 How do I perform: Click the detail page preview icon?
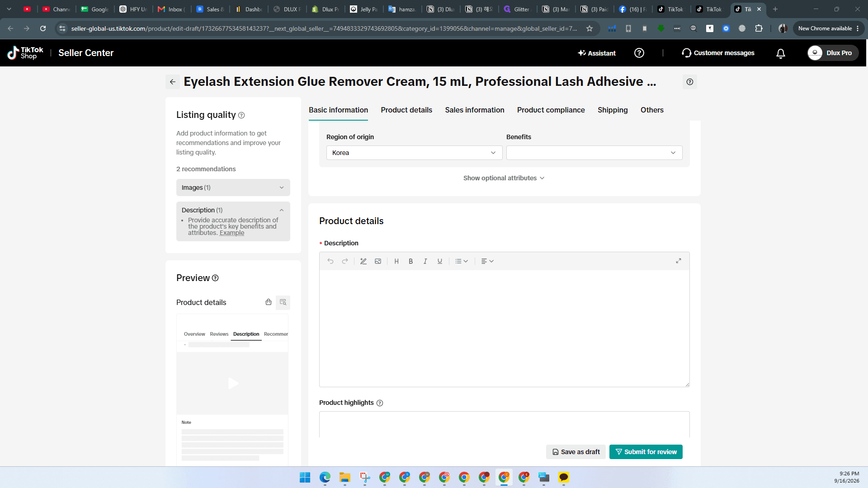(283, 302)
